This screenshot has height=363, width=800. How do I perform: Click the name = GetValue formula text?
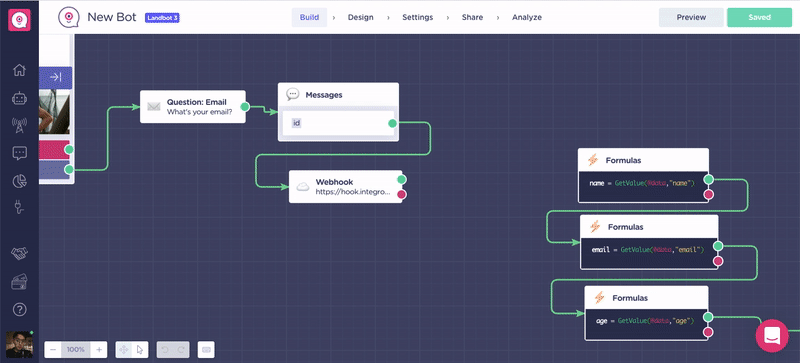642,183
